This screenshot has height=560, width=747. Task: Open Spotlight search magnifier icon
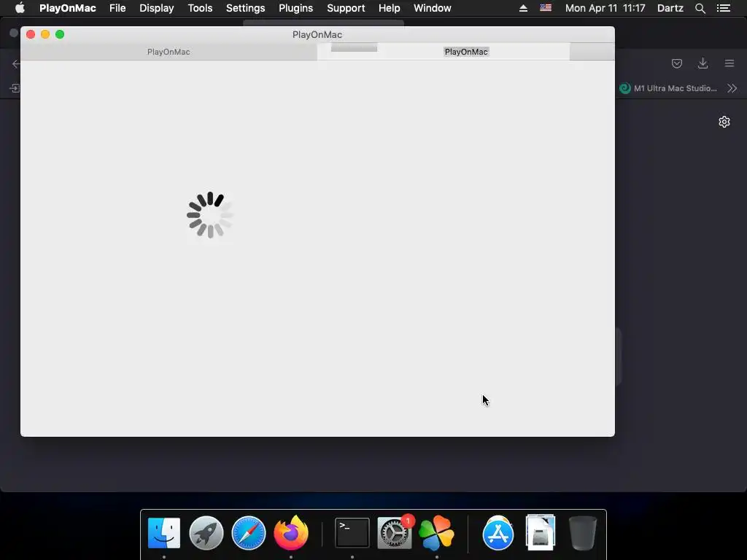point(700,8)
